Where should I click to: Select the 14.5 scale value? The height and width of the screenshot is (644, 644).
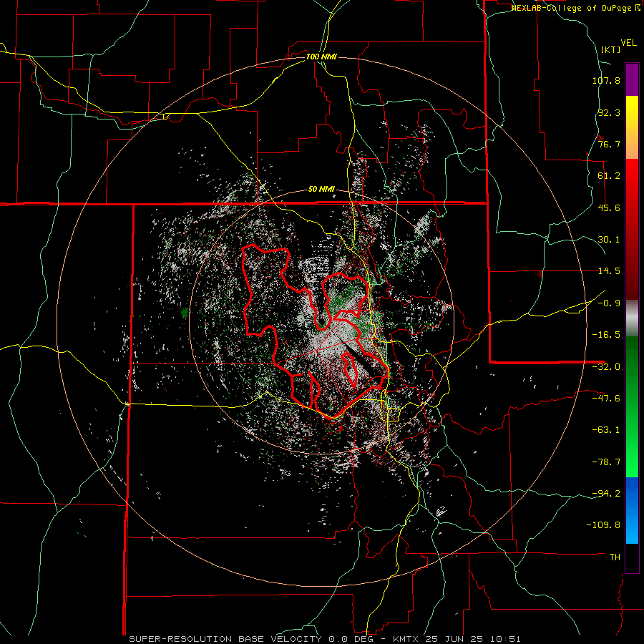(609, 271)
